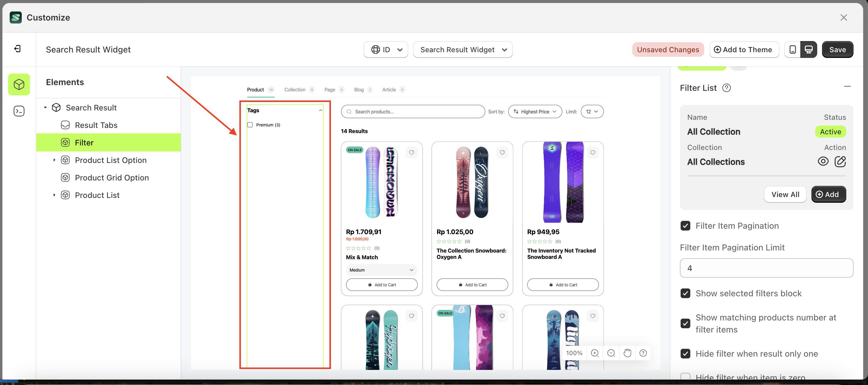
Task: Click the exit editor icon
Action: pos(18,49)
